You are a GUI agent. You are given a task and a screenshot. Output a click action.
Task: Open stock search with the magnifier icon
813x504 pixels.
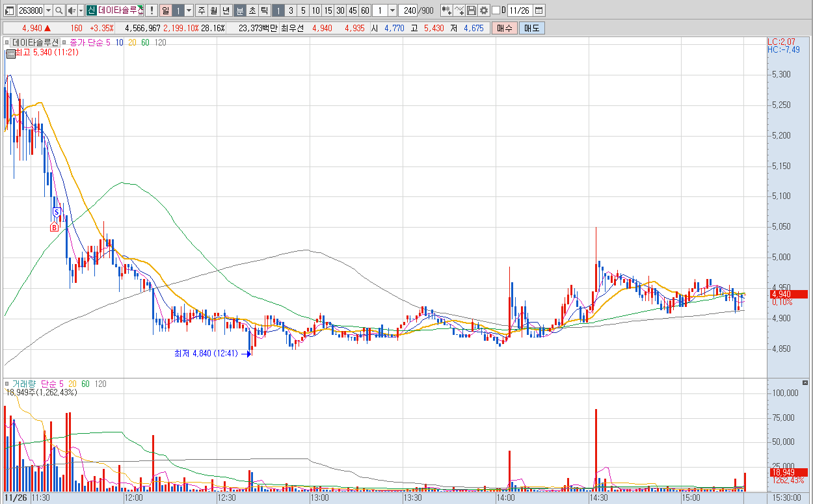pos(59,10)
